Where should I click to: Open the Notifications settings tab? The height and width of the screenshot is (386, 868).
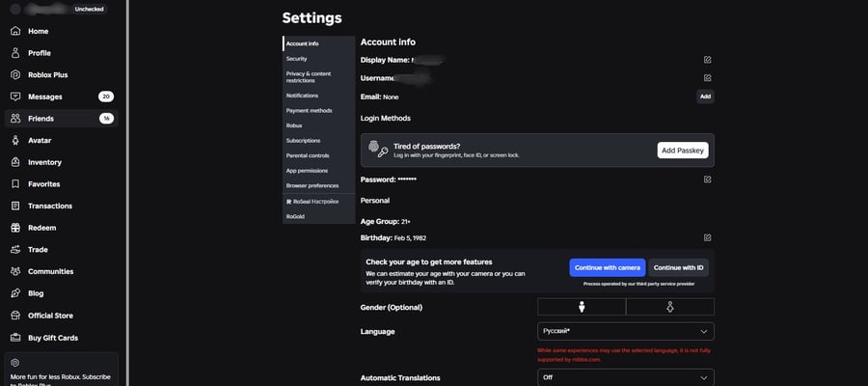pos(318,96)
